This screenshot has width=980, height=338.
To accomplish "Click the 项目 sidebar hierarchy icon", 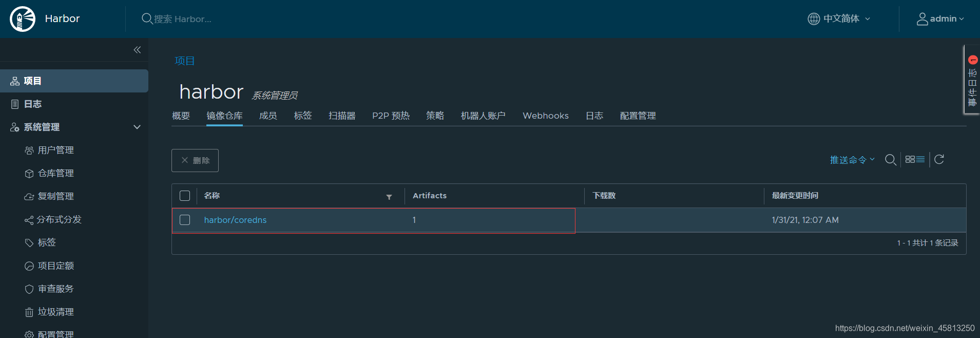I will [x=15, y=81].
